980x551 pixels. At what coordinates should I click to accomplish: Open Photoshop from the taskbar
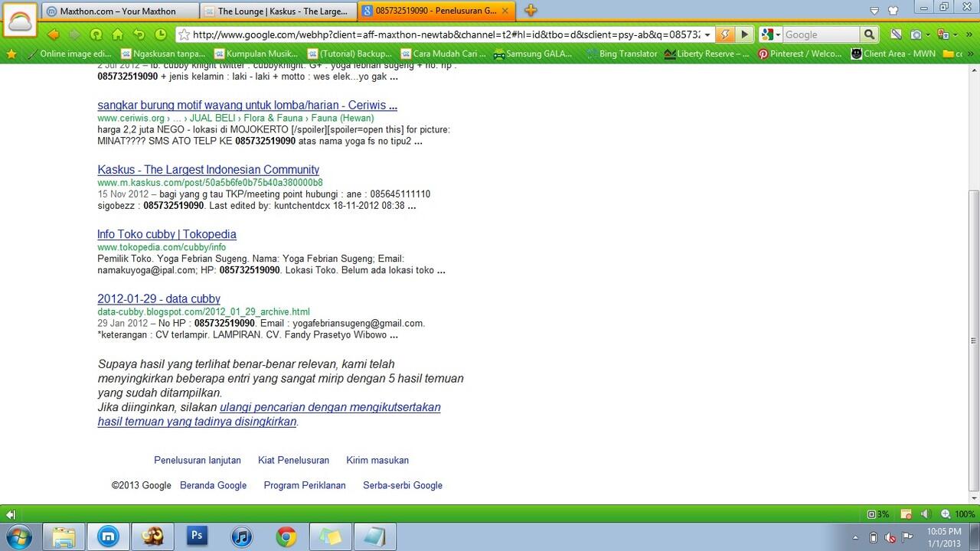pyautogui.click(x=197, y=536)
